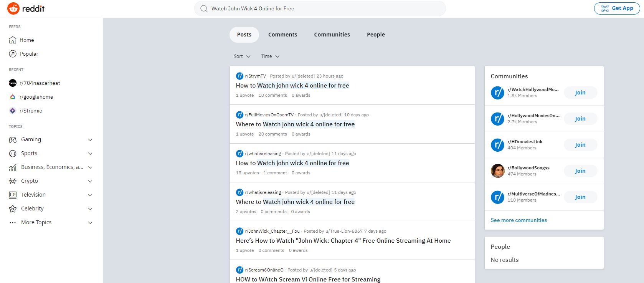
Task: Click the r/Stremio community icon
Action: click(13, 111)
